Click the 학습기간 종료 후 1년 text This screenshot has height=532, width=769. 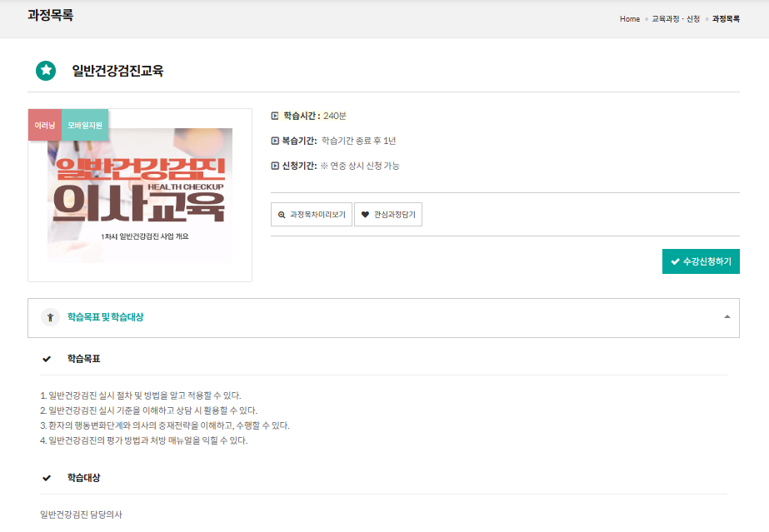[x=358, y=141]
